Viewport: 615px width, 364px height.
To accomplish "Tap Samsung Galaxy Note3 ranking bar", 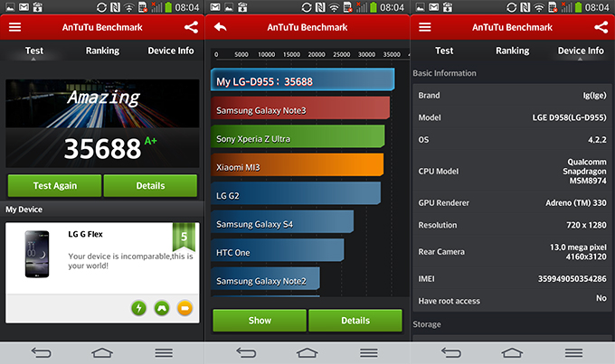I will tap(300, 108).
